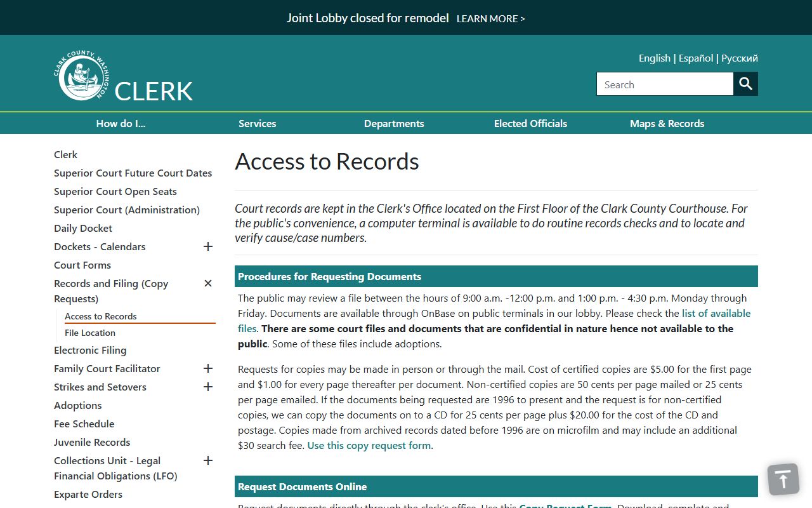Switch language to Русский
Viewport: 812px width, 508px height.
[740, 58]
